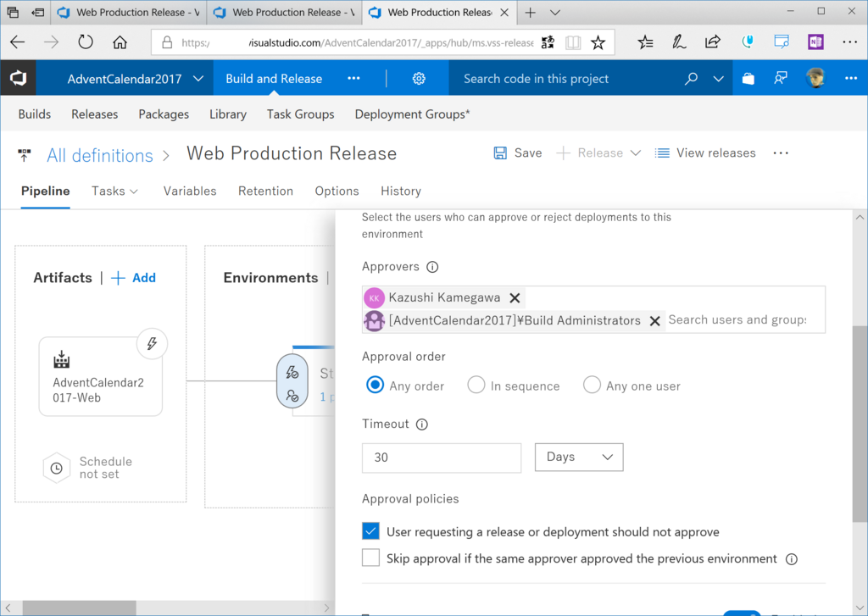The image size is (868, 616).
Task: Click info icon beside Skip approval policy
Action: click(792, 559)
